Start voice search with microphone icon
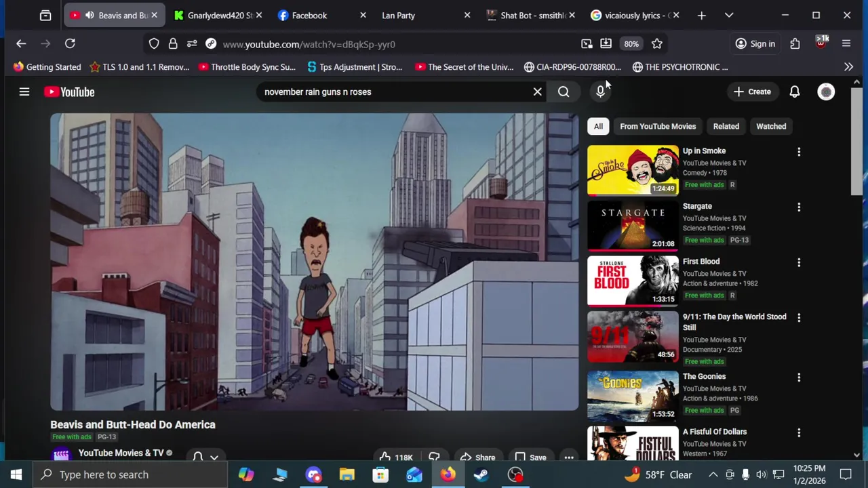Viewport: 868px width, 488px height. [600, 91]
